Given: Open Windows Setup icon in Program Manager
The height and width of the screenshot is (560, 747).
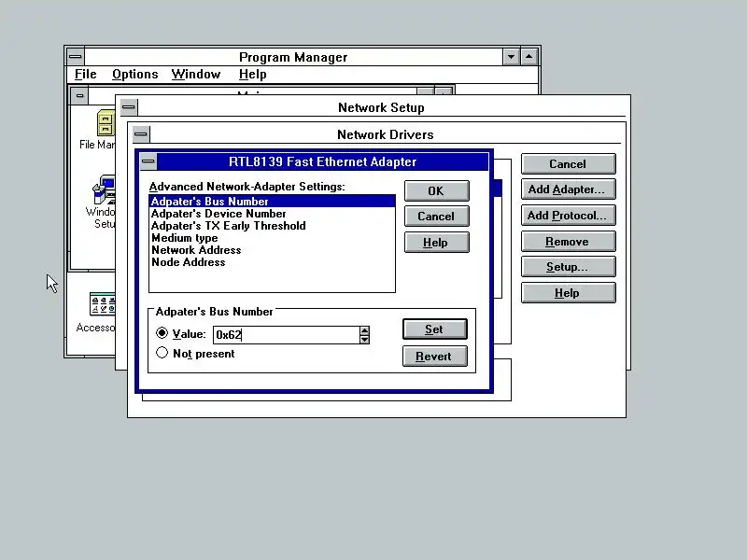Looking at the screenshot, I should point(104,190).
